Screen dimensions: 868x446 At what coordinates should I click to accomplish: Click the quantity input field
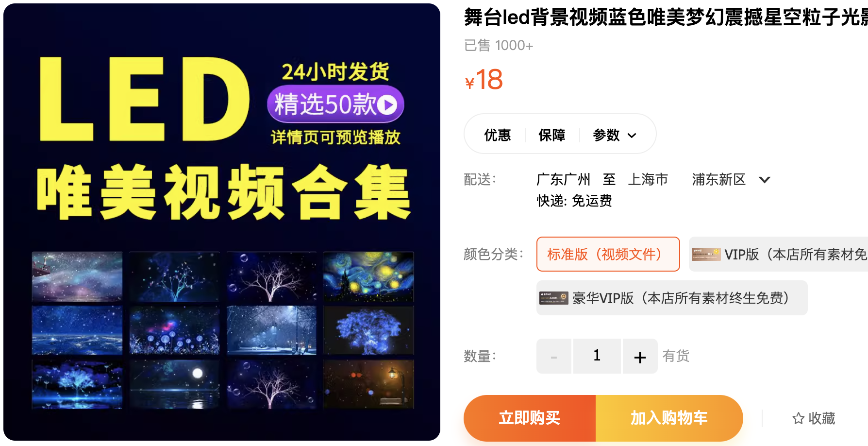[597, 356]
